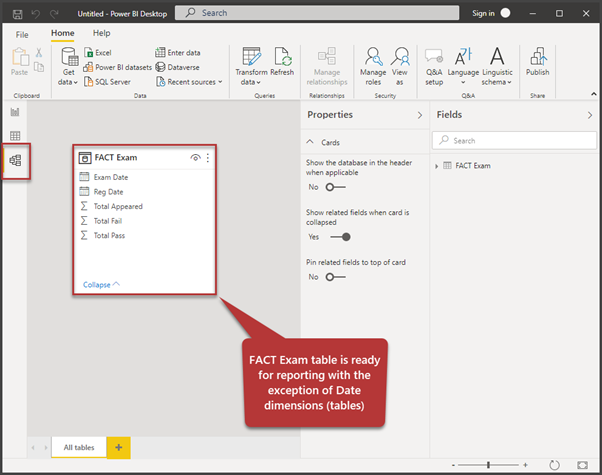Image resolution: width=602 pixels, height=475 pixels.
Task: Add a new layout tab
Action: [x=119, y=447]
